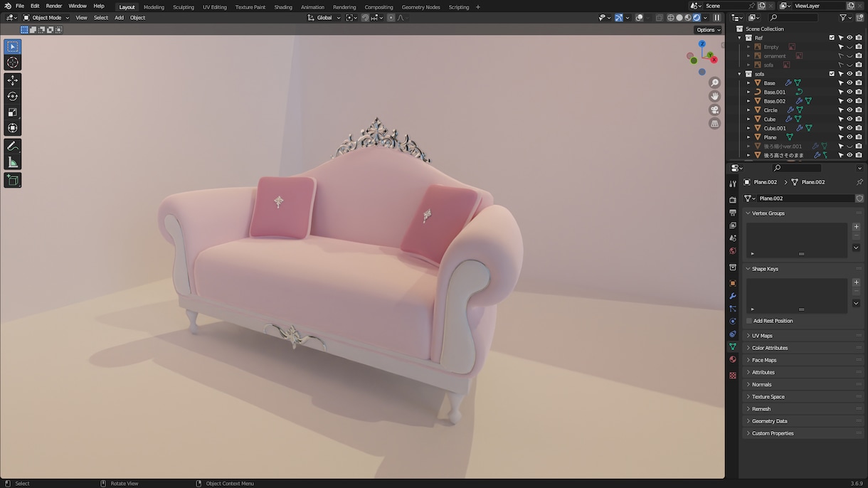
Task: Add a new vertex group
Action: click(x=856, y=227)
